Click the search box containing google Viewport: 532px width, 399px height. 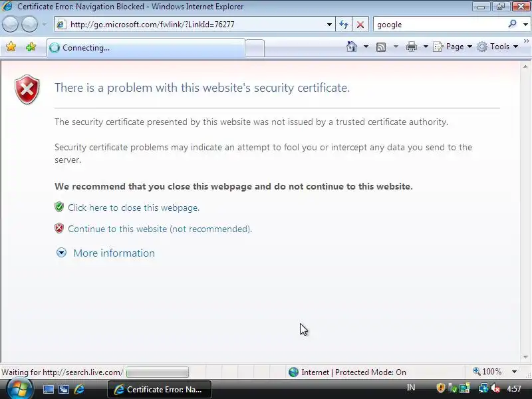point(440,25)
